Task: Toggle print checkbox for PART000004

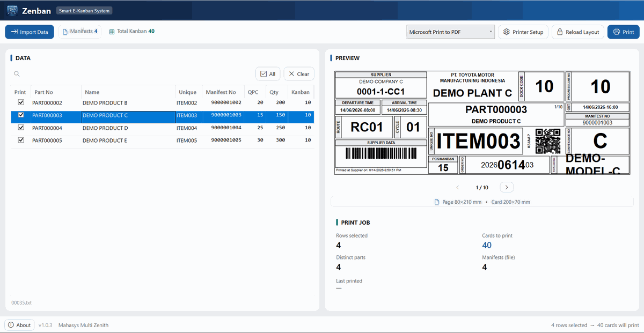Action: coord(21,128)
